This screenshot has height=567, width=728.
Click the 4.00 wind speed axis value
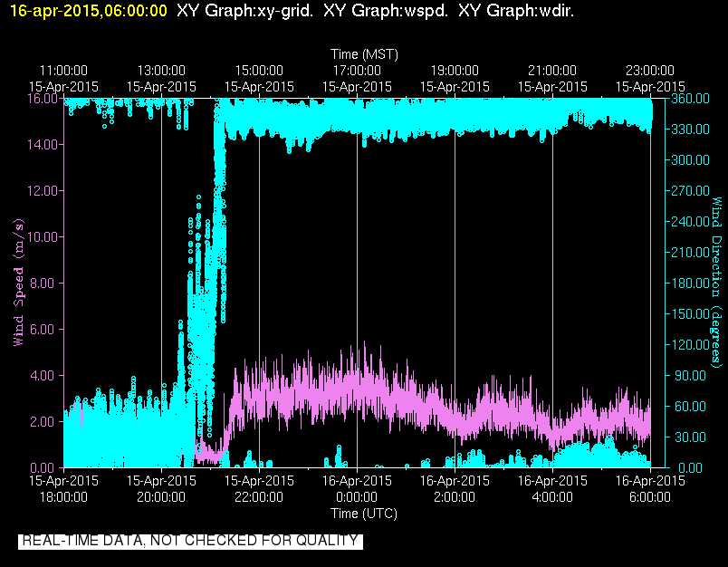pyautogui.click(x=43, y=375)
